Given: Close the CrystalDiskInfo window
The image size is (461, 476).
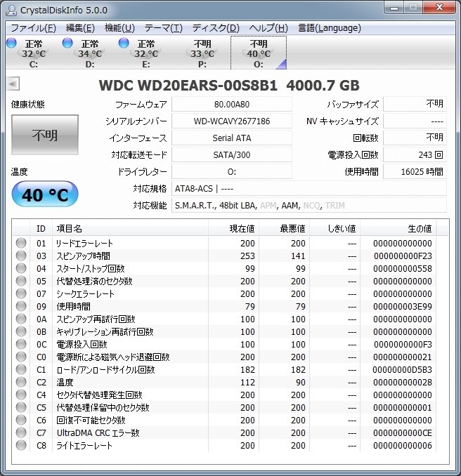Looking at the screenshot, I should 440,8.
